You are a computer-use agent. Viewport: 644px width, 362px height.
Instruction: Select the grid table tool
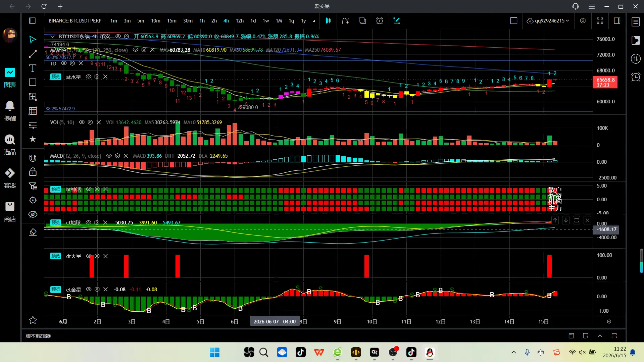click(33, 111)
